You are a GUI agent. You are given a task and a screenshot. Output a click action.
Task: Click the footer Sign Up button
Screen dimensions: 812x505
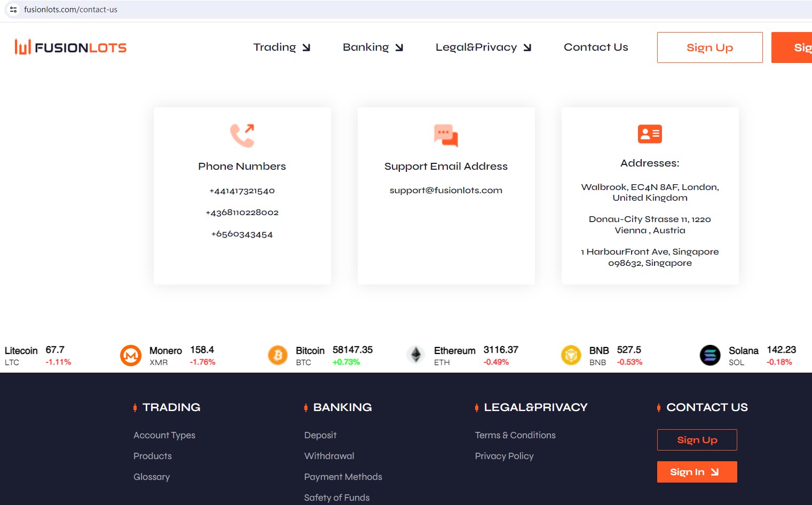[x=697, y=440]
